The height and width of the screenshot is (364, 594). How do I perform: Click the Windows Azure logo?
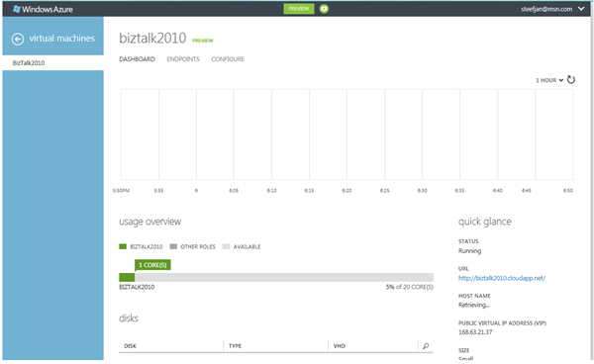coord(43,9)
